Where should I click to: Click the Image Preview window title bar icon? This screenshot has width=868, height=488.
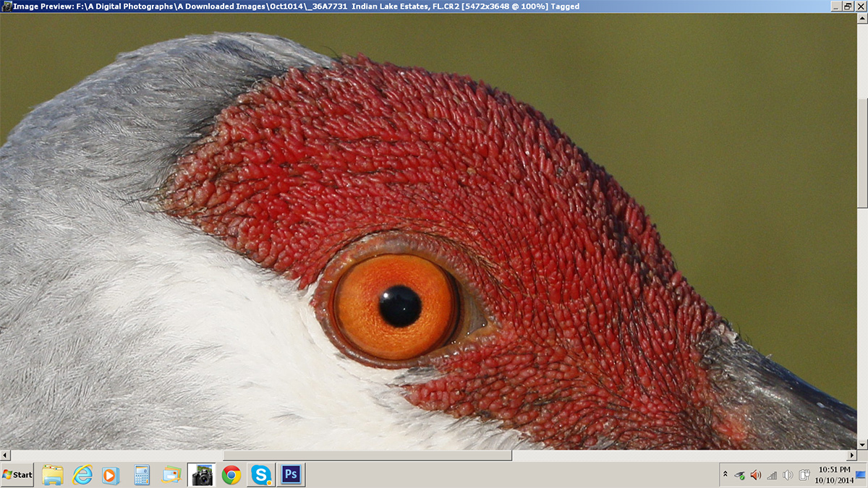(x=6, y=6)
